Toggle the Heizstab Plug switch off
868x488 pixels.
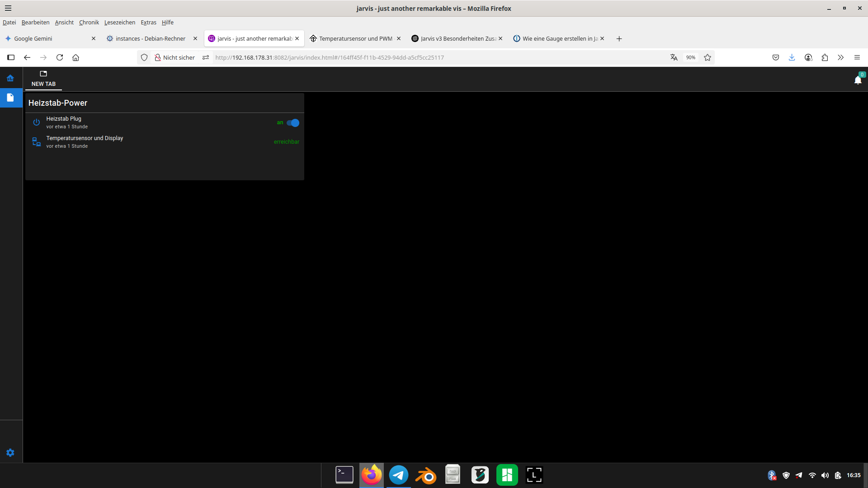[293, 123]
